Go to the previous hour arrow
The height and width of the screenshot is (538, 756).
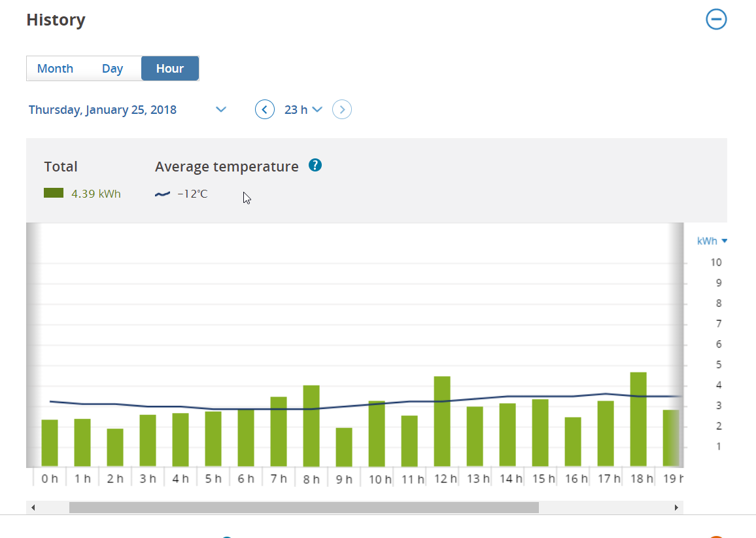(265, 109)
